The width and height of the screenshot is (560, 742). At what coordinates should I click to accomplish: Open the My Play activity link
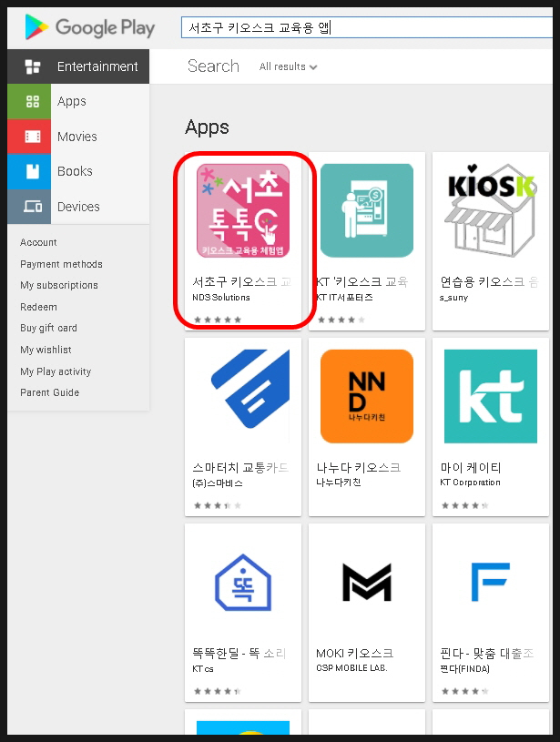coord(56,371)
